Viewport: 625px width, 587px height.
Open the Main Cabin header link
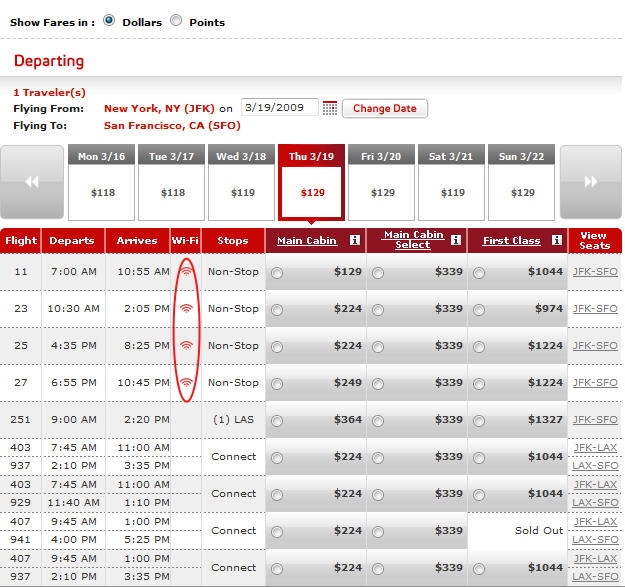click(x=304, y=241)
